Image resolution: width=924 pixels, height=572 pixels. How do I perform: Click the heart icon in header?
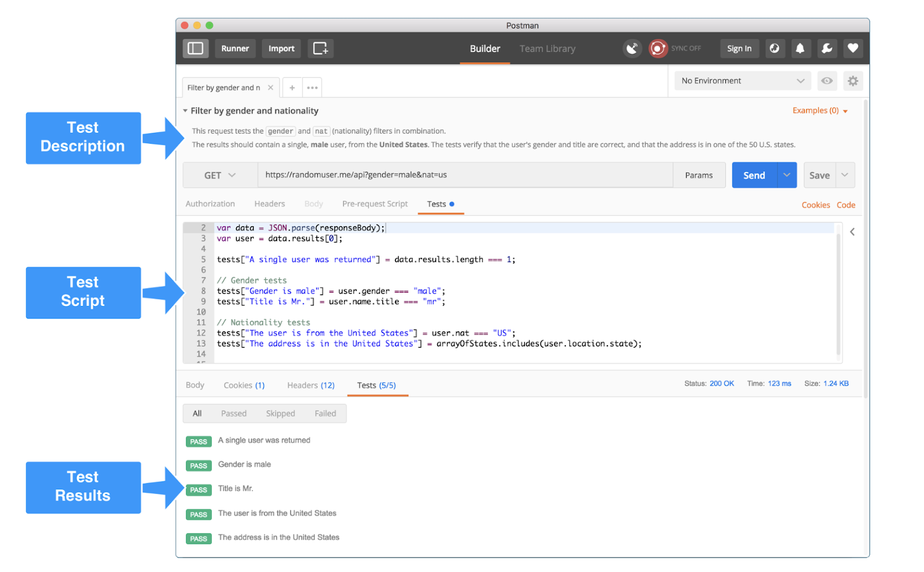point(853,48)
